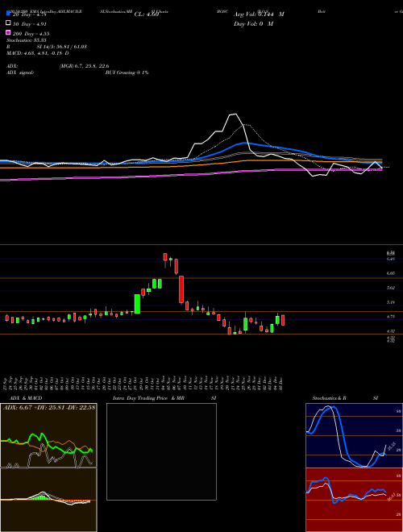The image size is (403, 532).
Task: Click the Stochastics: 33.33 value line
Action: coord(25,40)
